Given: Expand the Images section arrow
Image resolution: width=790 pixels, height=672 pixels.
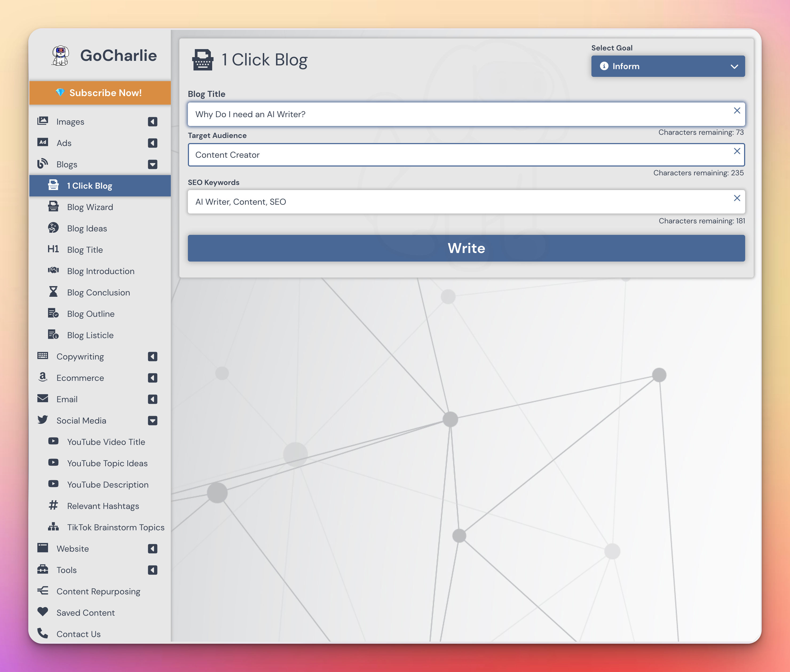Looking at the screenshot, I should coord(152,121).
